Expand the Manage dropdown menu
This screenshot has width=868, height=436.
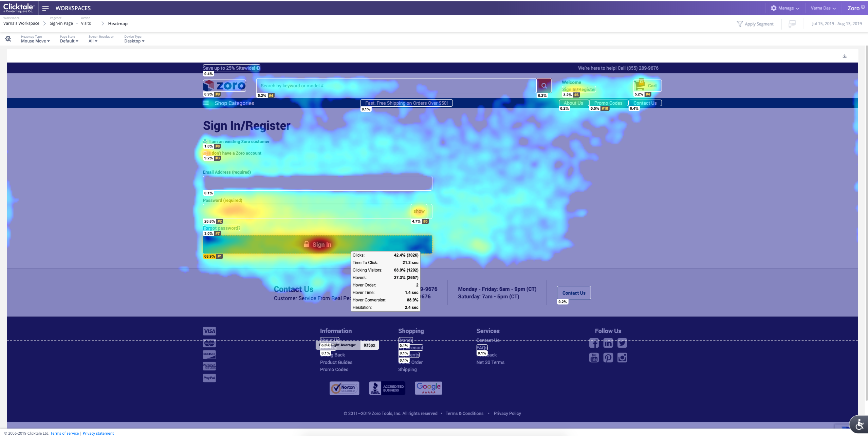coord(785,8)
